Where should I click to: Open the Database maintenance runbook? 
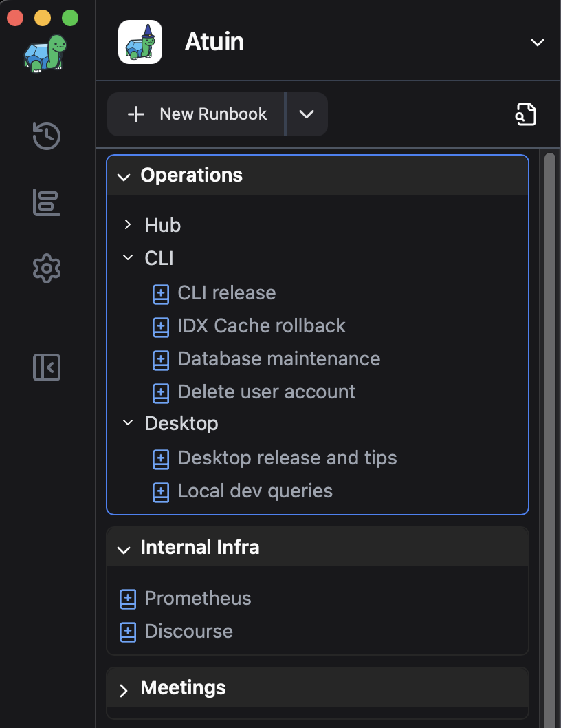coord(278,359)
